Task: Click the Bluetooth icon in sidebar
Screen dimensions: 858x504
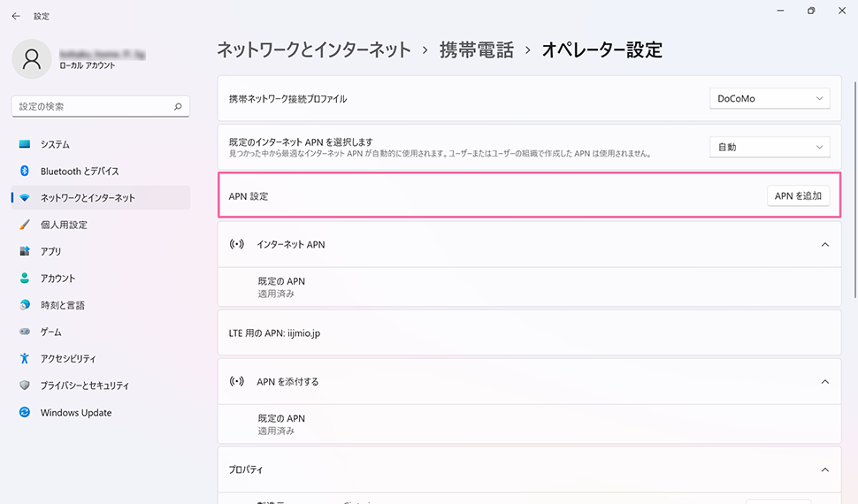Action: click(25, 171)
